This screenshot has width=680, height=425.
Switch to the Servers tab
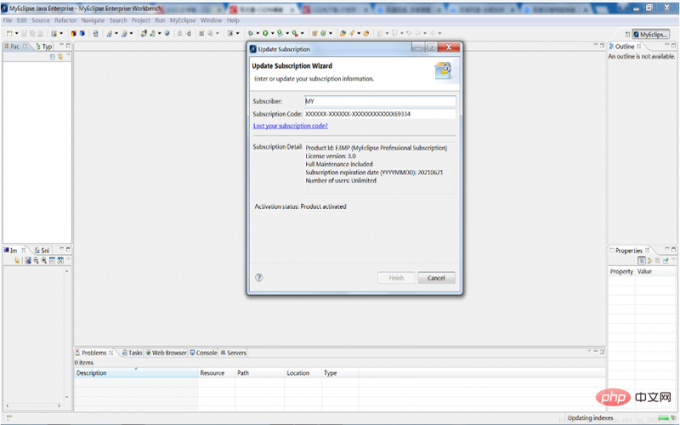coord(233,353)
